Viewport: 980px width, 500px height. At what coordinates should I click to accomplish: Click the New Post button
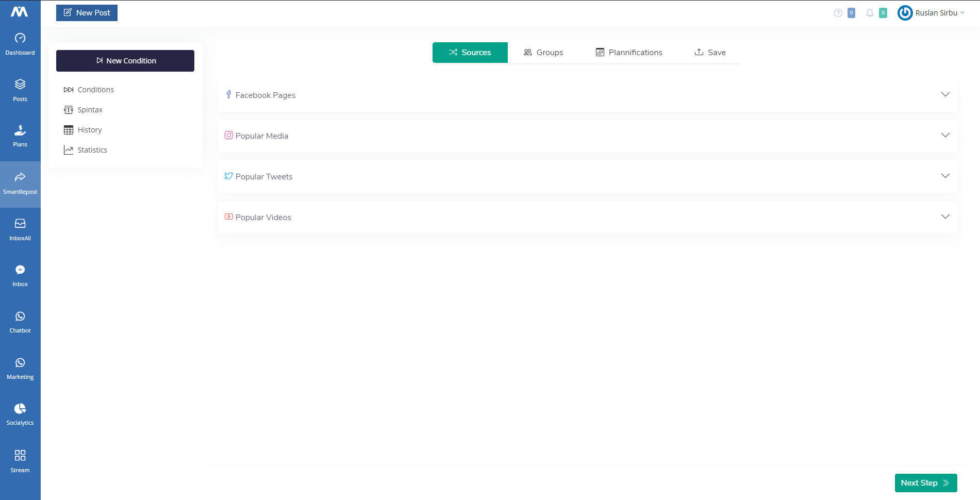(87, 13)
